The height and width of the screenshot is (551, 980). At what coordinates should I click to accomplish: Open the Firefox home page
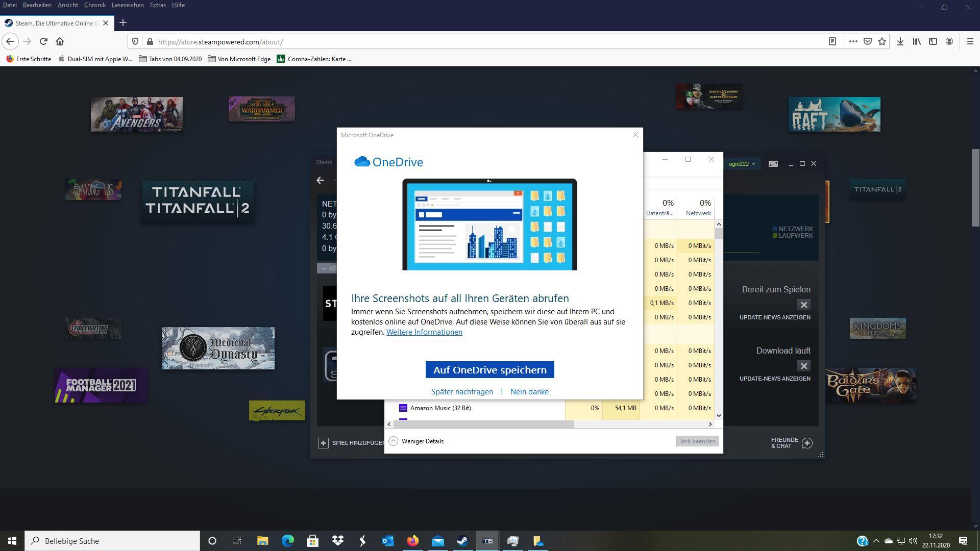tap(60, 42)
